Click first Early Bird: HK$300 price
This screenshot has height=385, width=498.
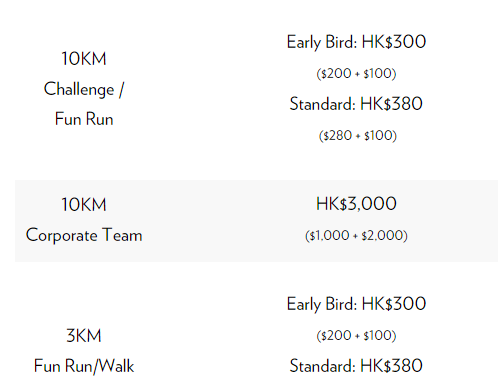point(356,42)
